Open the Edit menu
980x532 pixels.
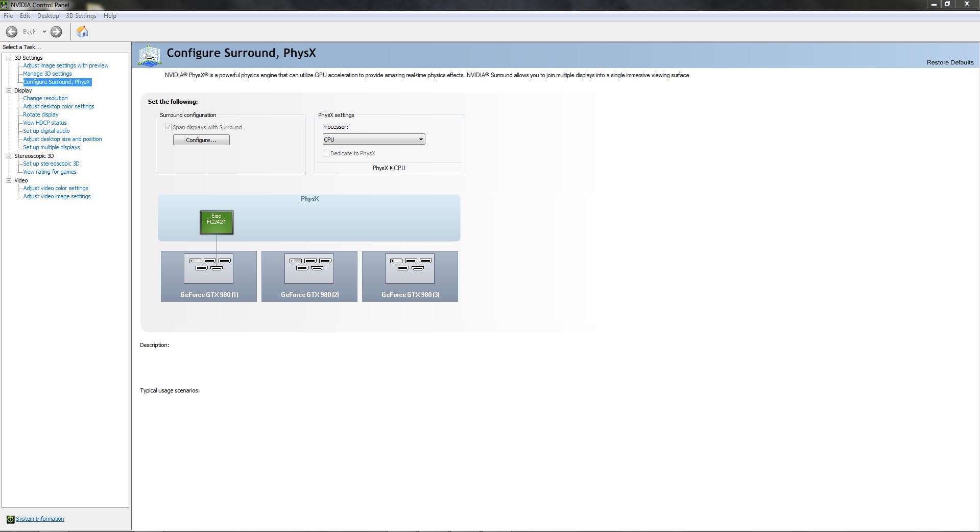[x=25, y=16]
